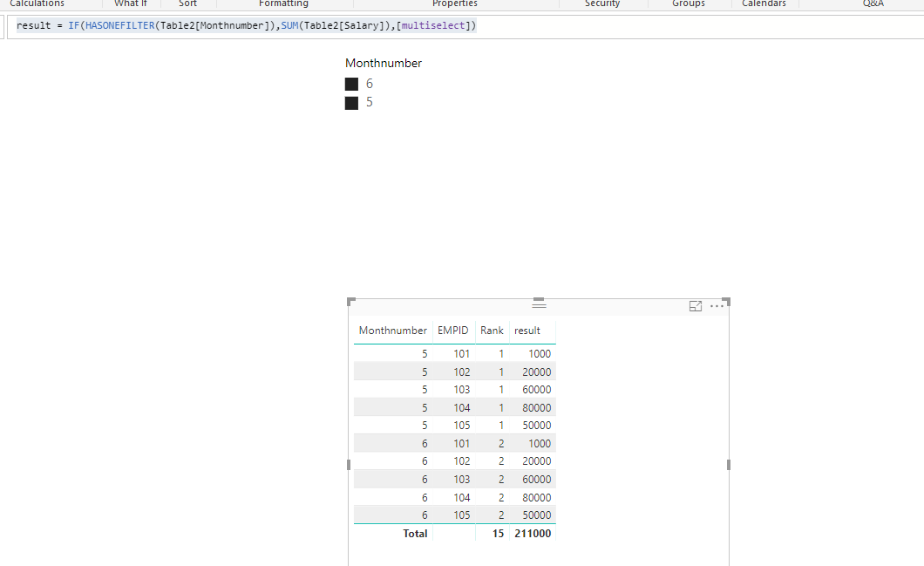Click the Q&A ribbon group label
The width and height of the screenshot is (924, 566).
[873, 3]
